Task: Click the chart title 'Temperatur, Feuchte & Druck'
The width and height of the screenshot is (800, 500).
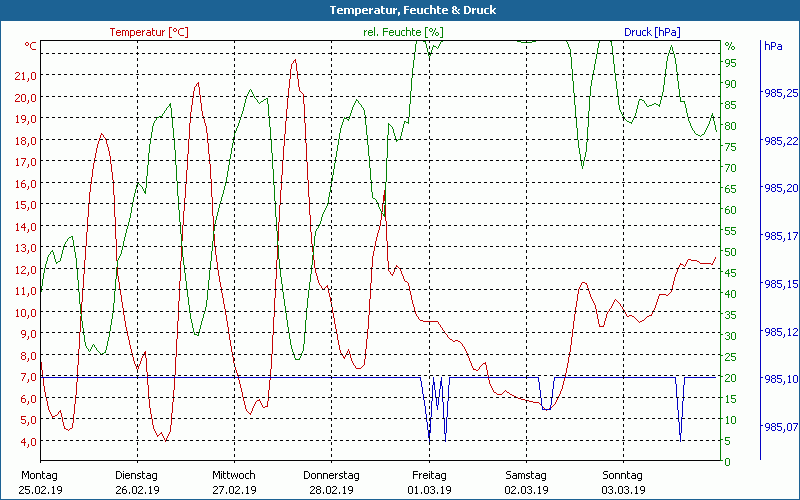Action: [399, 10]
